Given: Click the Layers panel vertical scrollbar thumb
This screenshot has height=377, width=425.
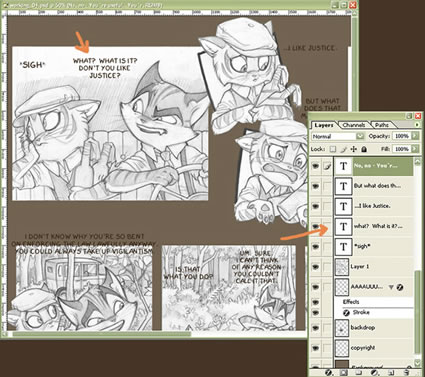Looking at the screenshot, I should click(x=417, y=313).
